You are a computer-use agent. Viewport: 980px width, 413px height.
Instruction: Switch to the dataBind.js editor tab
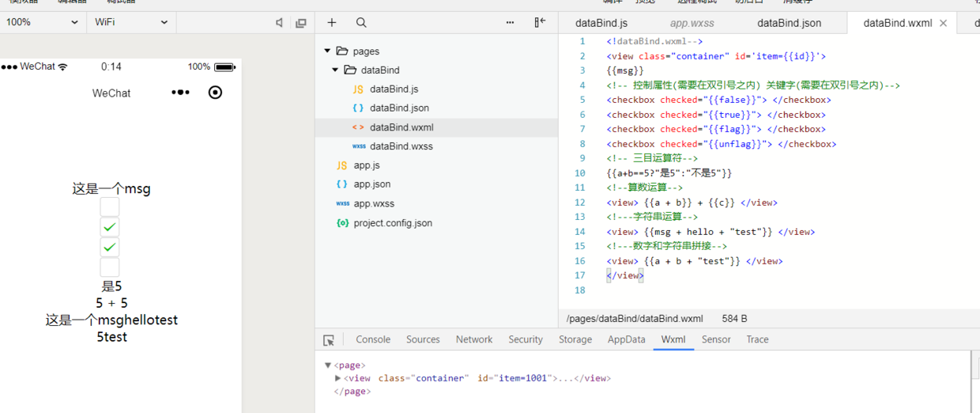click(x=601, y=23)
